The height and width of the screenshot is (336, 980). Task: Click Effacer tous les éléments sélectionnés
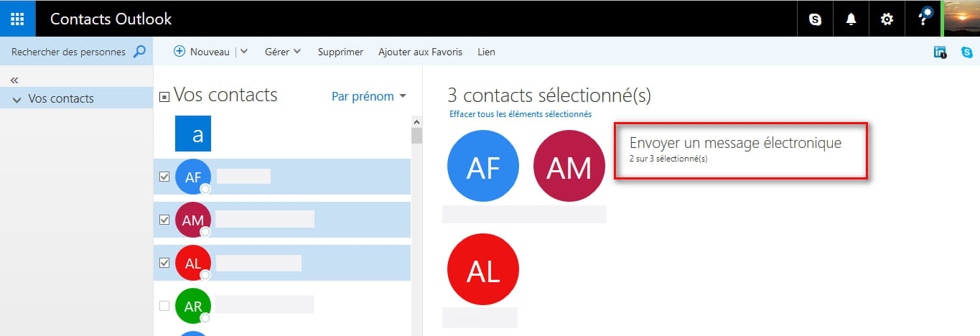[521, 114]
